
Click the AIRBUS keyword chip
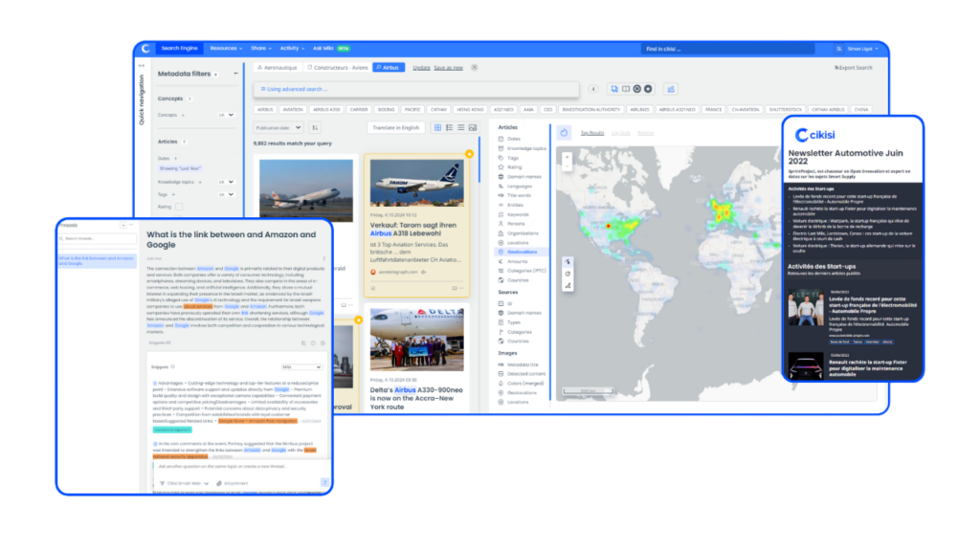(x=265, y=109)
